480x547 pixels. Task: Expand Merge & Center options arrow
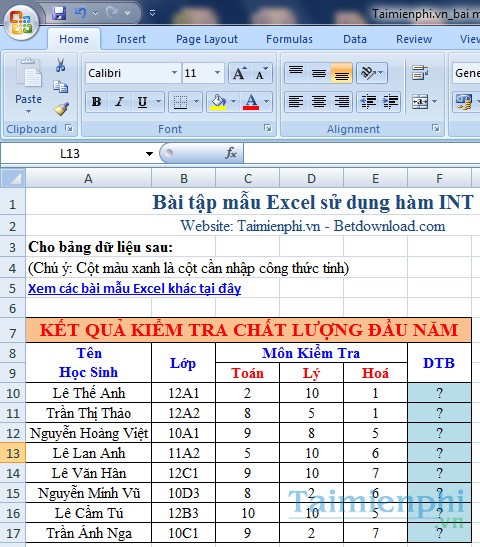434,102
